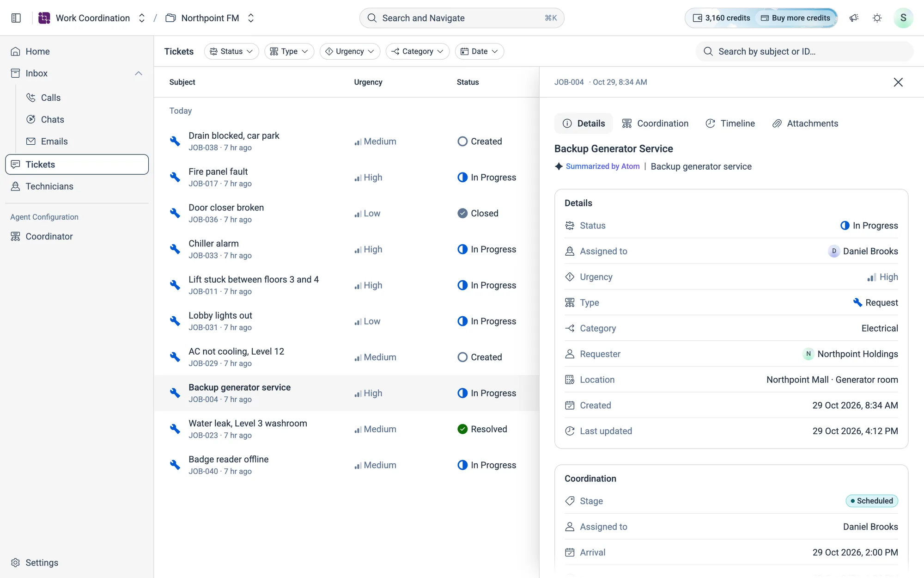
Task: Open Summarized by Atom link
Action: click(602, 166)
